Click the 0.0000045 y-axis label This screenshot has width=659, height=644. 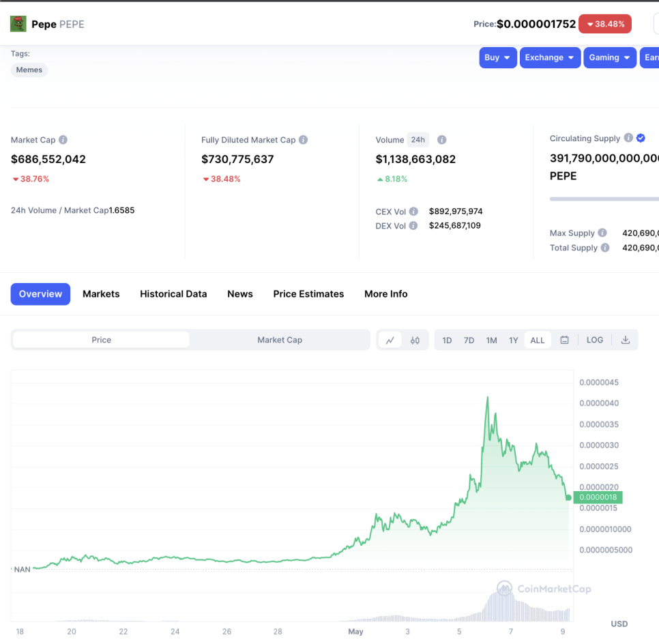coord(599,383)
